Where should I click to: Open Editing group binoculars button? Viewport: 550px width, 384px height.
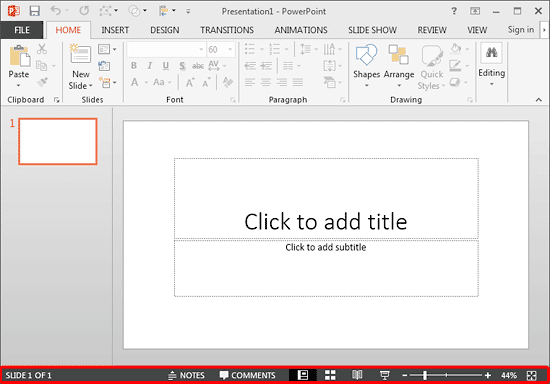point(491,64)
